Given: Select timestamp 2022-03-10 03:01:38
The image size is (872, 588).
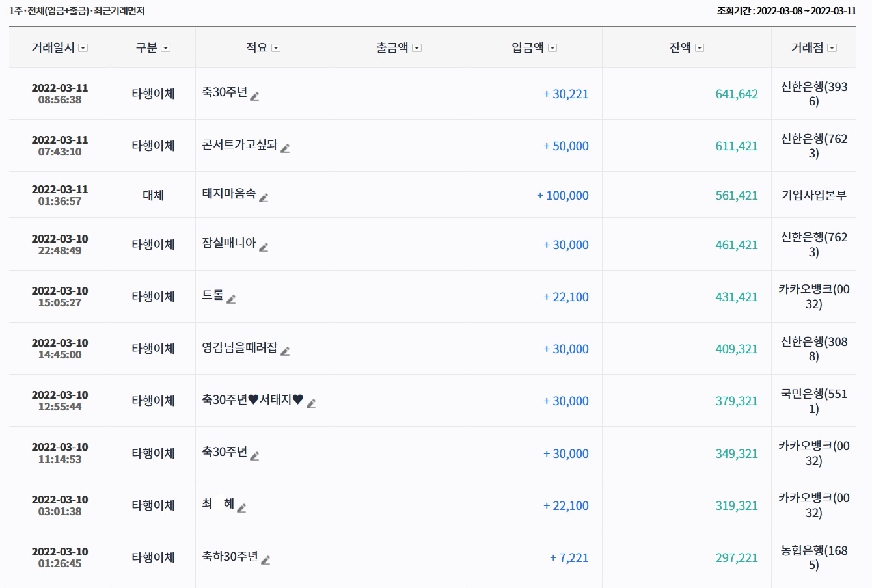Looking at the screenshot, I should tap(60, 505).
